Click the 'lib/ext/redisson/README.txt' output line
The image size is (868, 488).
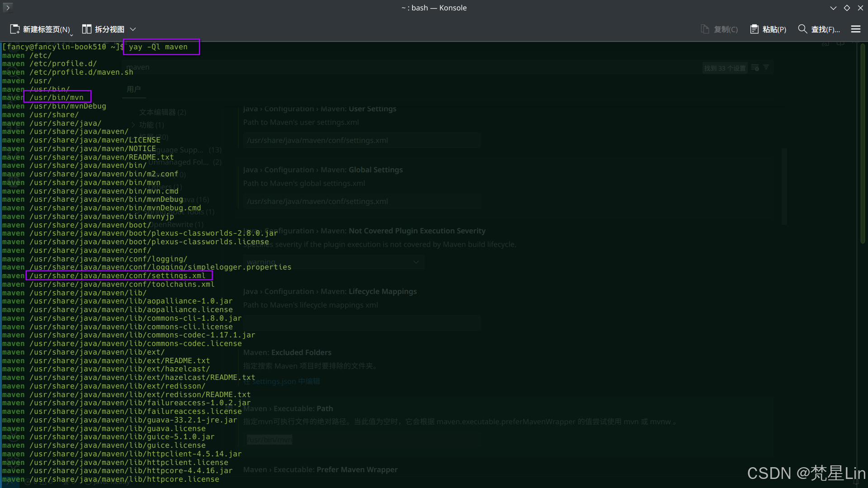pyautogui.click(x=140, y=395)
